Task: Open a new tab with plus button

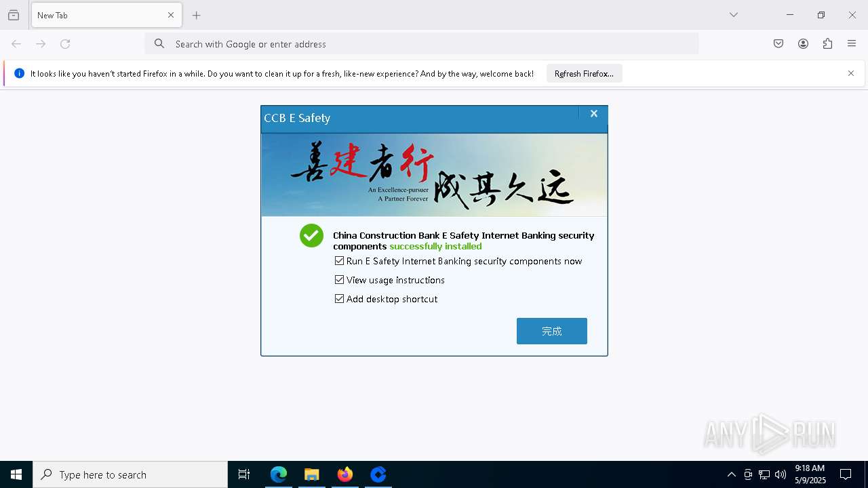Action: pos(197,15)
